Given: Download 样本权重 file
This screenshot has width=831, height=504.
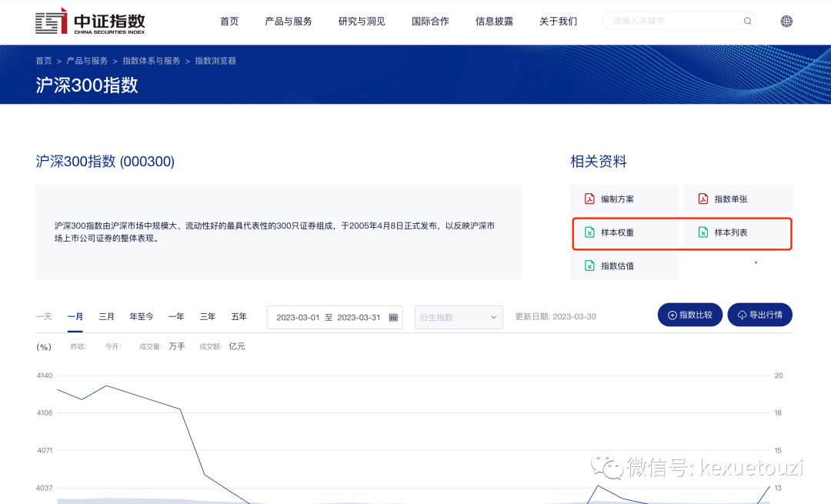Looking at the screenshot, I should [624, 232].
